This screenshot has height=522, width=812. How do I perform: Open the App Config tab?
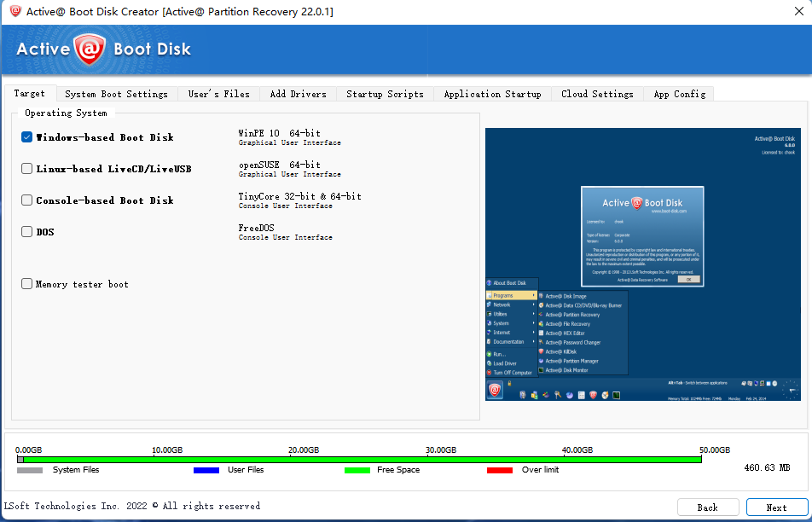pos(680,94)
